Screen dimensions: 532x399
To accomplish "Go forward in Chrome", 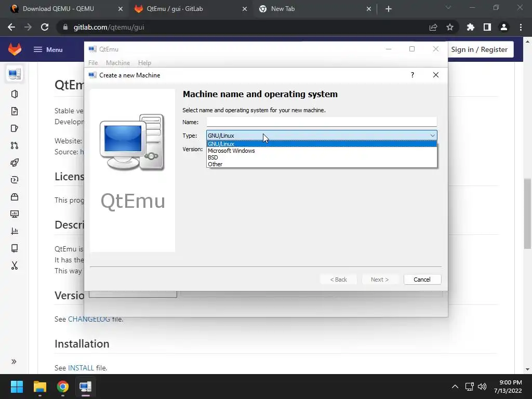I will pyautogui.click(x=28, y=27).
